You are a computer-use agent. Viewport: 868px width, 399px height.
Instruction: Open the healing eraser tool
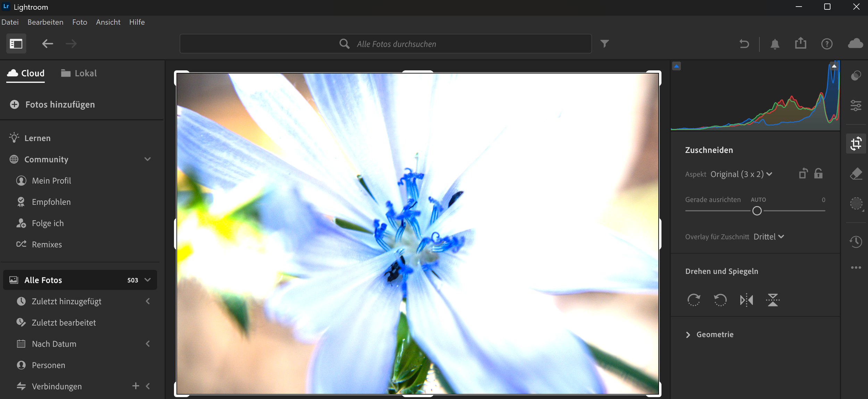[856, 173]
